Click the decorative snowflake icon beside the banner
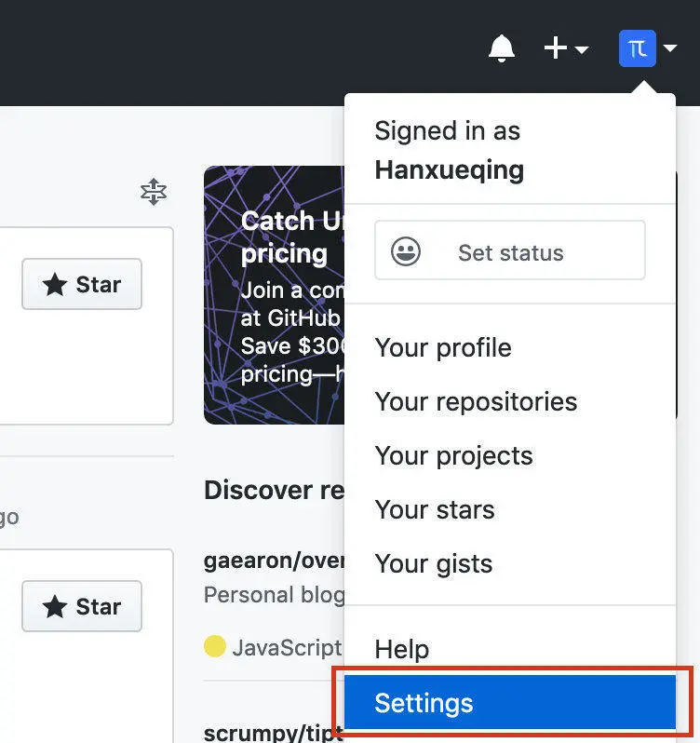The width and height of the screenshot is (700, 743). point(153,193)
